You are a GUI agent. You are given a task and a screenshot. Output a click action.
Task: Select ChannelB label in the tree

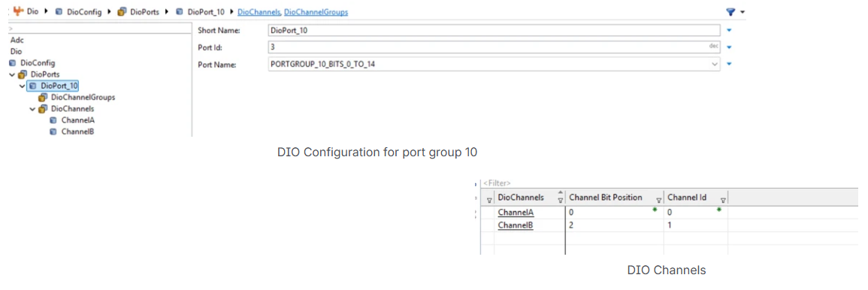point(77,131)
